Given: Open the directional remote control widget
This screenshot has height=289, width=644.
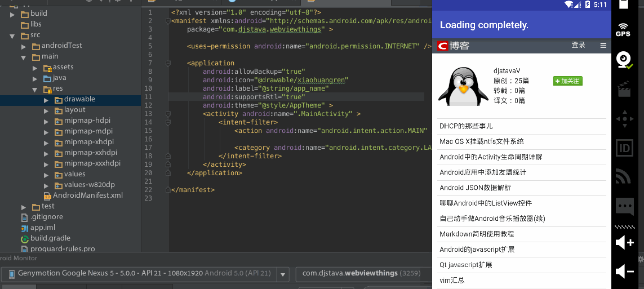Looking at the screenshot, I should (x=625, y=119).
